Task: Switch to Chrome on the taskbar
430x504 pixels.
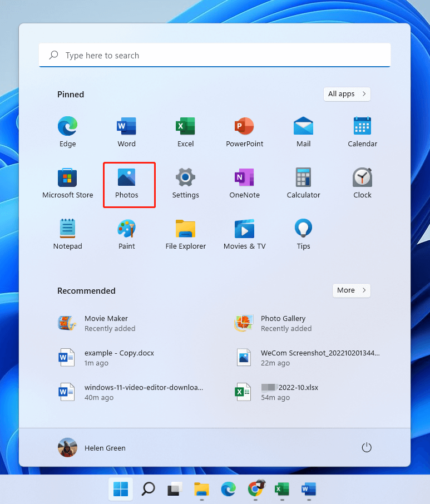Action: pyautogui.click(x=255, y=489)
